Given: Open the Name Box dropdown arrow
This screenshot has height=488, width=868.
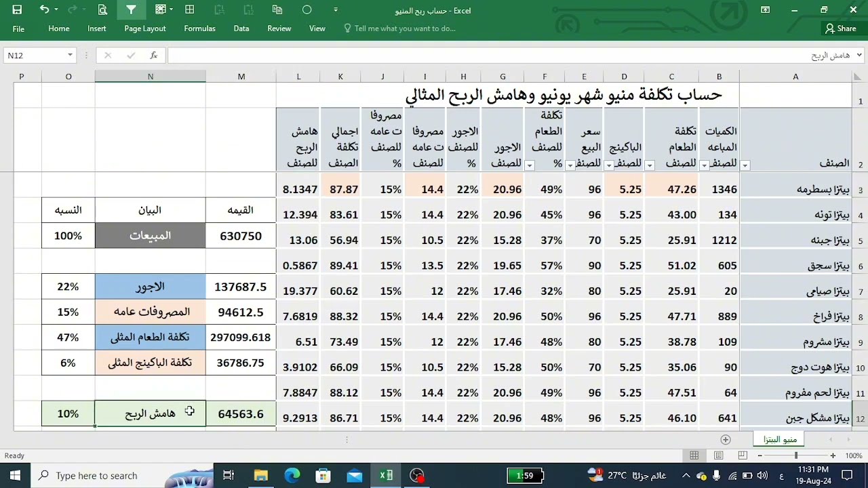Looking at the screenshot, I should pos(70,56).
